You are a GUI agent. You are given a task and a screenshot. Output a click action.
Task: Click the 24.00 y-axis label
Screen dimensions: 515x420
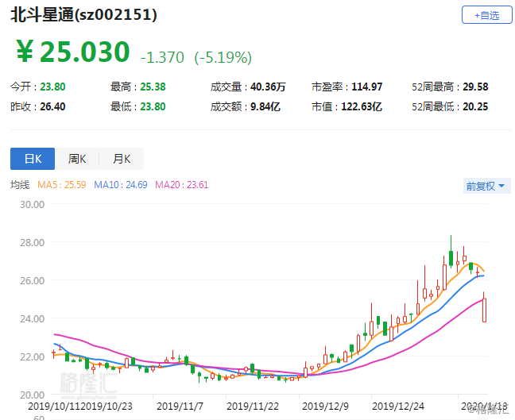point(32,318)
